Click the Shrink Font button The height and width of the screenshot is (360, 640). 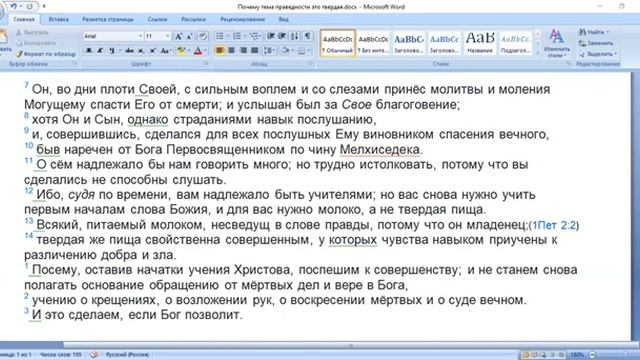click(189, 36)
